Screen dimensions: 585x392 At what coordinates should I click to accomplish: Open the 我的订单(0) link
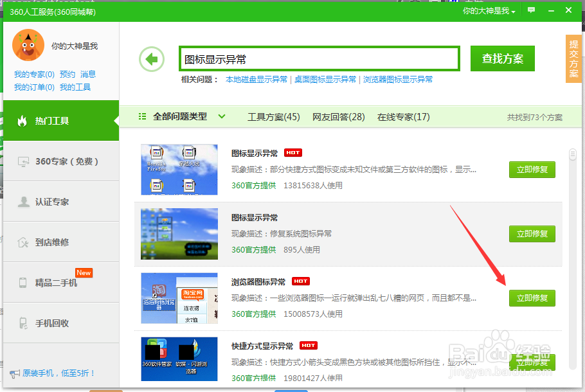[34, 87]
